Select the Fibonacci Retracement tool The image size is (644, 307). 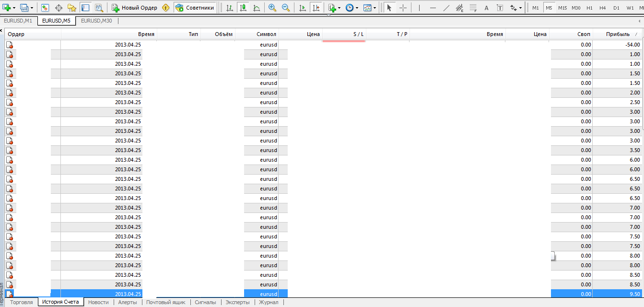pyautogui.click(x=473, y=8)
